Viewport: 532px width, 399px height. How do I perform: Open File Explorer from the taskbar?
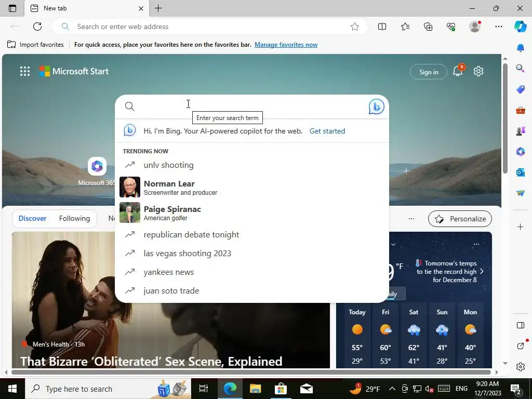255,389
